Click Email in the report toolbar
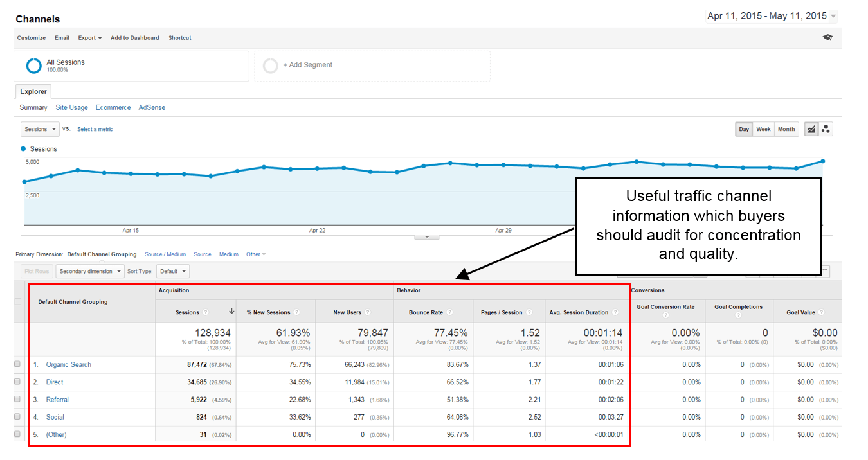The height and width of the screenshot is (460, 868). (x=62, y=38)
